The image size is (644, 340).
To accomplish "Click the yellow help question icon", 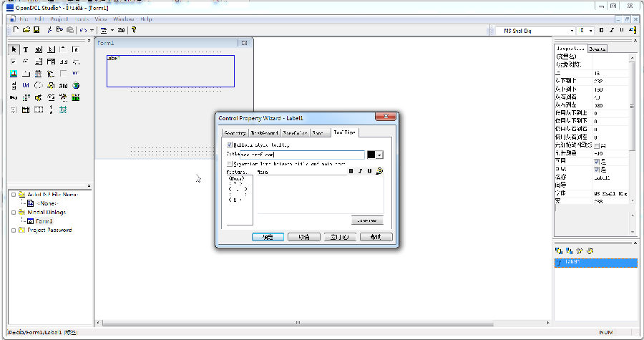I will pyautogui.click(x=134, y=30).
